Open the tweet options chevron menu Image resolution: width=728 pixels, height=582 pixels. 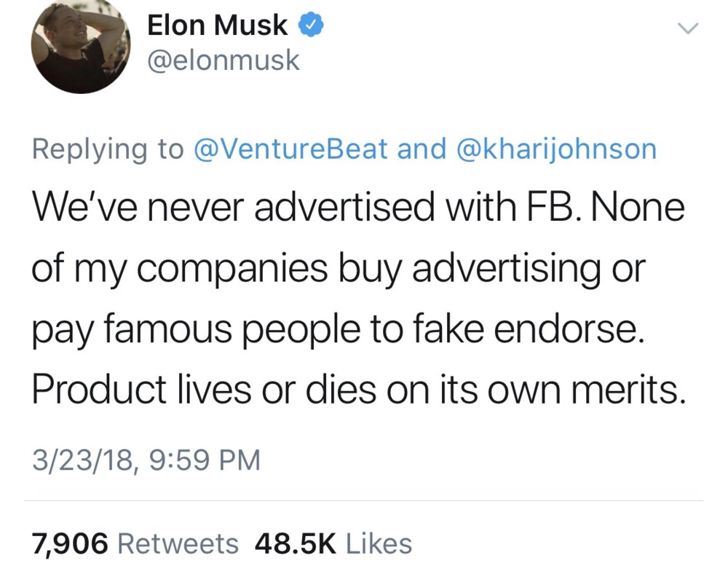coord(687,29)
